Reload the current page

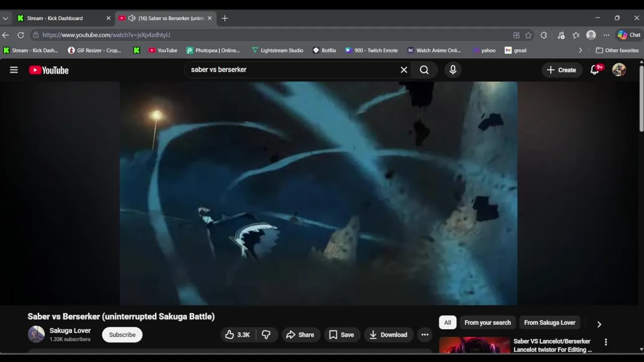[x=21, y=35]
